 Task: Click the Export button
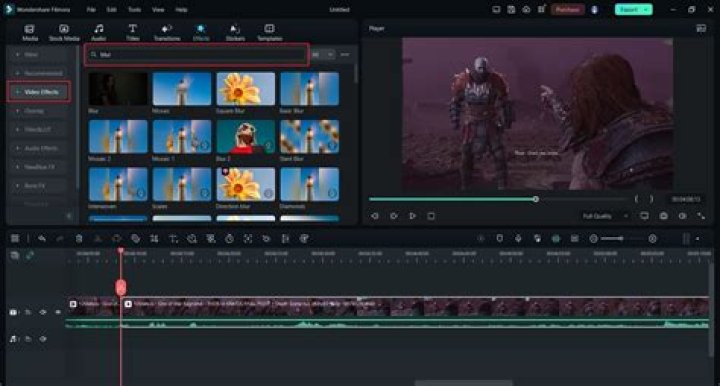[x=633, y=10]
